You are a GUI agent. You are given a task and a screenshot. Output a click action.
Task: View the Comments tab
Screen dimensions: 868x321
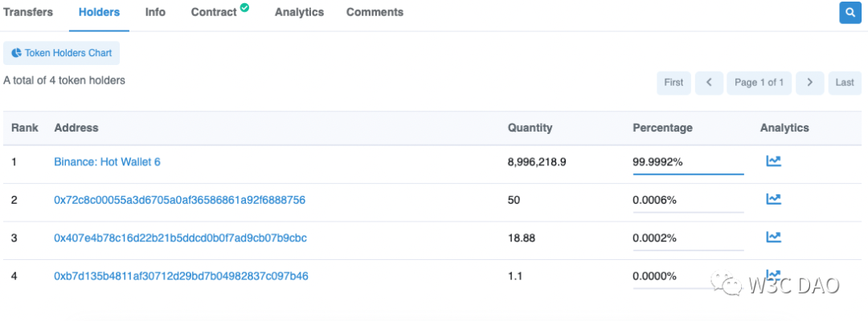375,12
